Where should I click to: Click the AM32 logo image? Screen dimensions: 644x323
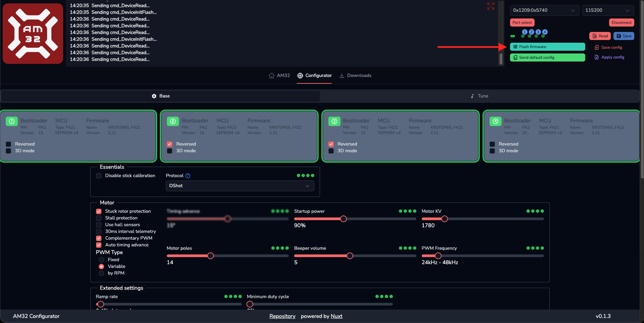[33, 34]
